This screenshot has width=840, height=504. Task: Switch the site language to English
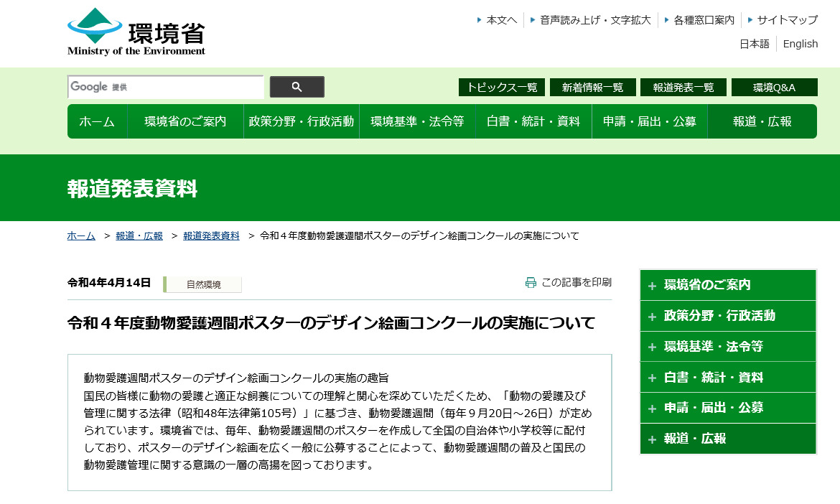coord(800,44)
